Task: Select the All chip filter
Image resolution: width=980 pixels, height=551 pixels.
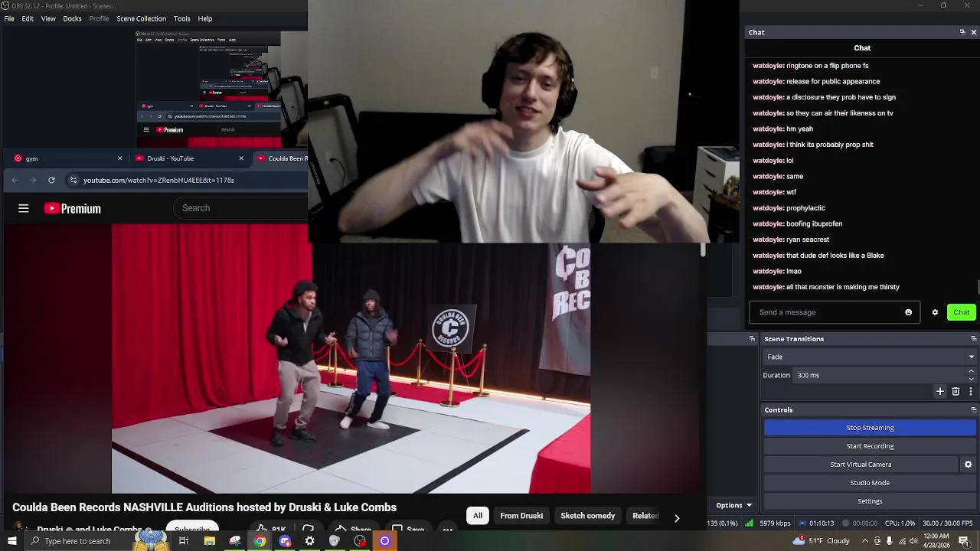Action: point(478,516)
